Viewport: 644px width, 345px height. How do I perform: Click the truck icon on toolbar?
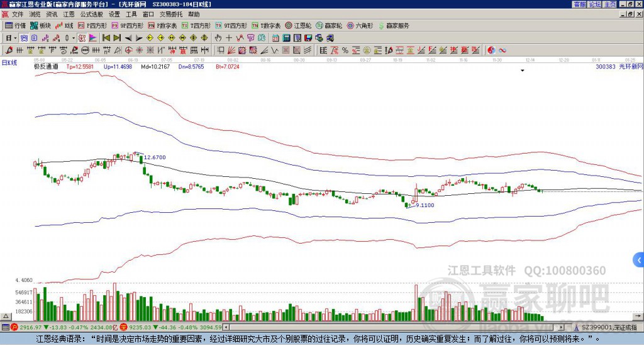pos(330,38)
